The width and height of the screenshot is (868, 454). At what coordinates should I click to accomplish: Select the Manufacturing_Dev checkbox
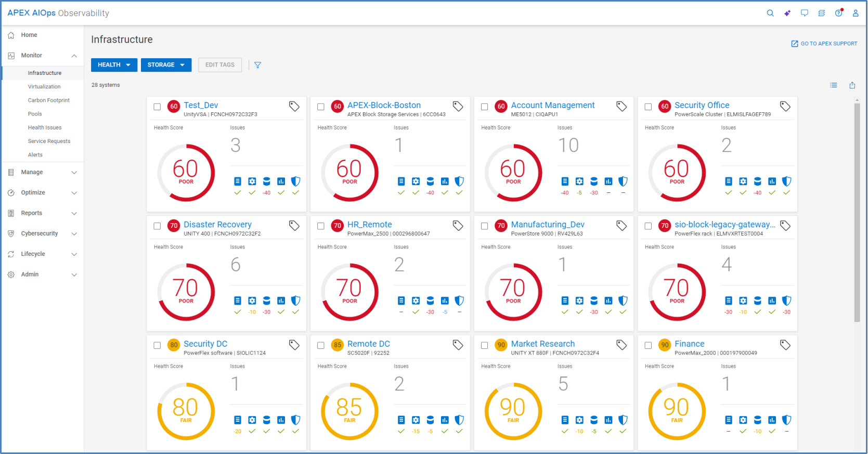tap(484, 226)
